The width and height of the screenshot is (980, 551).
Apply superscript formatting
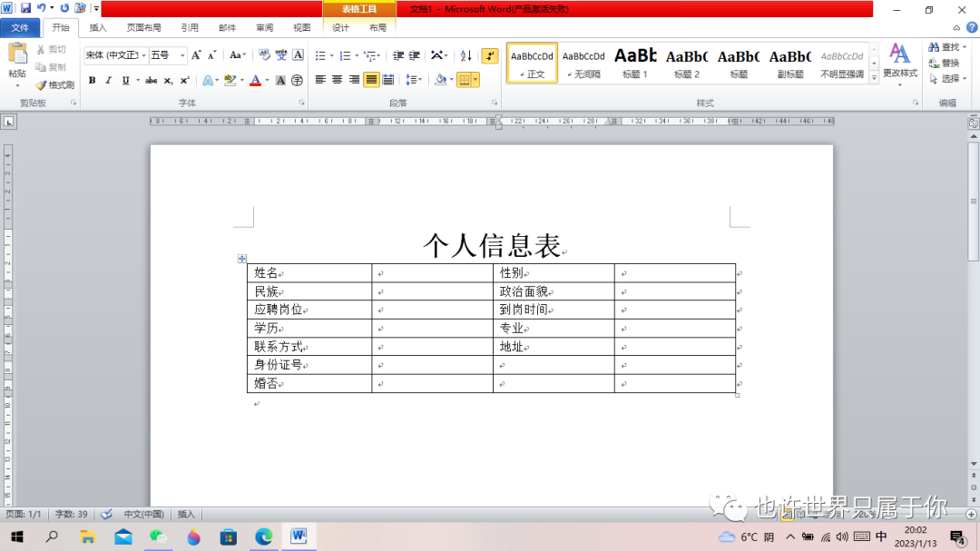point(184,80)
